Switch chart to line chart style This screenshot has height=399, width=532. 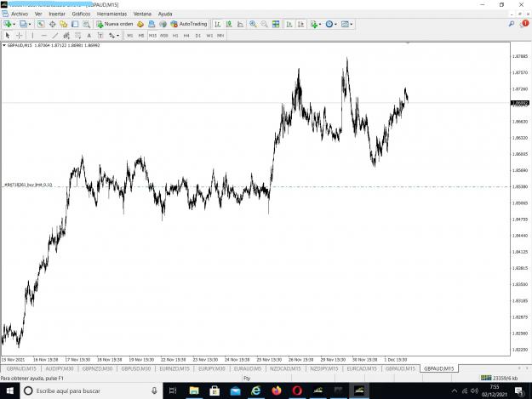coord(240,24)
